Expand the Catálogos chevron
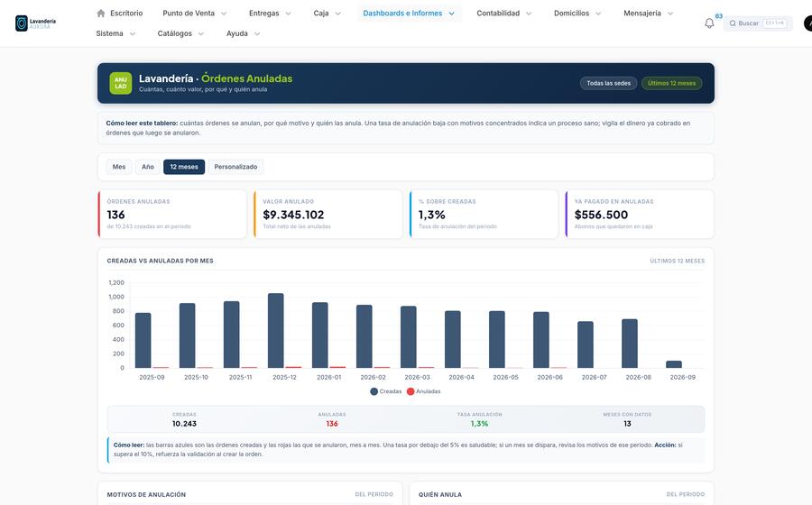Screen dimensions: 812x505 coord(201,33)
